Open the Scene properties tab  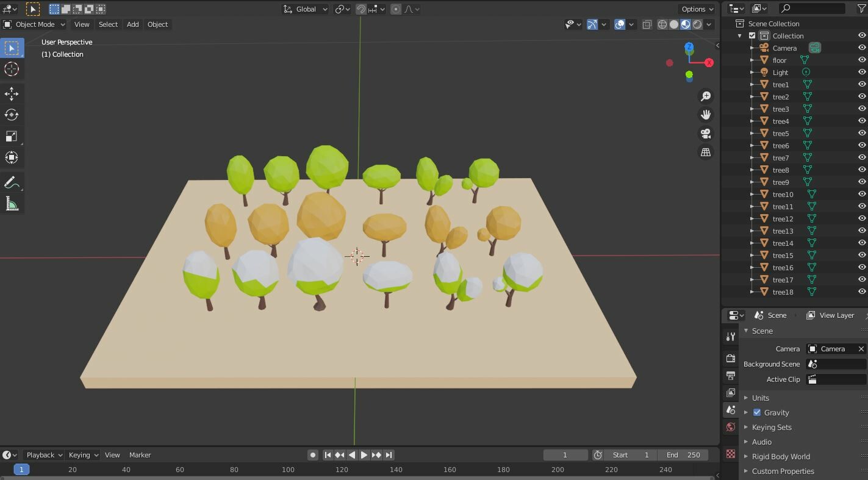point(730,410)
